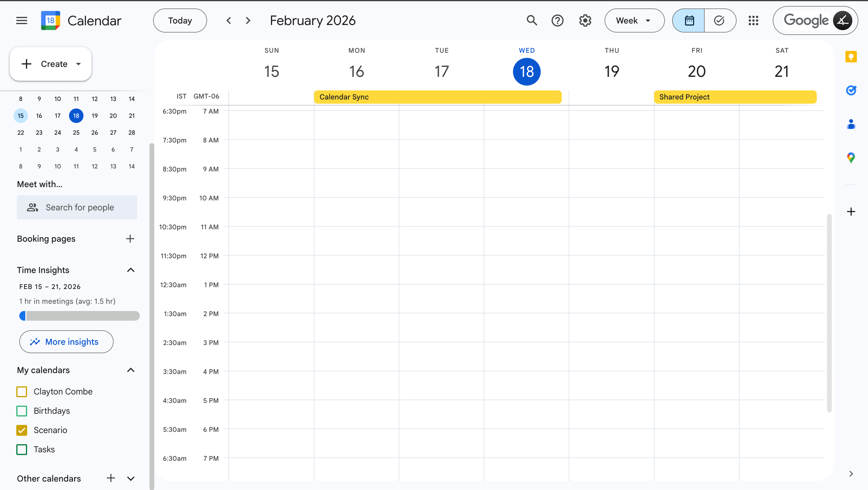The height and width of the screenshot is (490, 868).
Task: Collapse the My calendars section
Action: coord(131,370)
